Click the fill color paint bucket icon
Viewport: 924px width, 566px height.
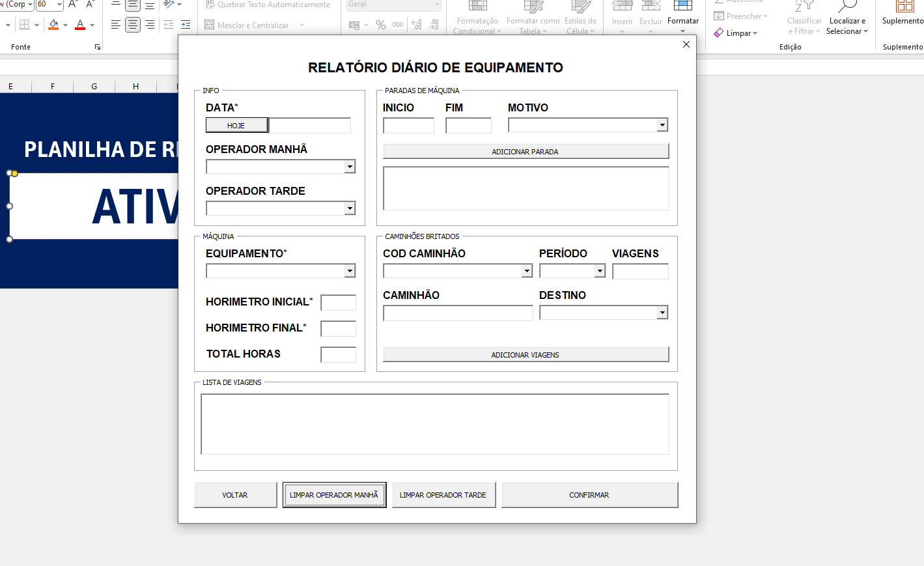pos(53,25)
